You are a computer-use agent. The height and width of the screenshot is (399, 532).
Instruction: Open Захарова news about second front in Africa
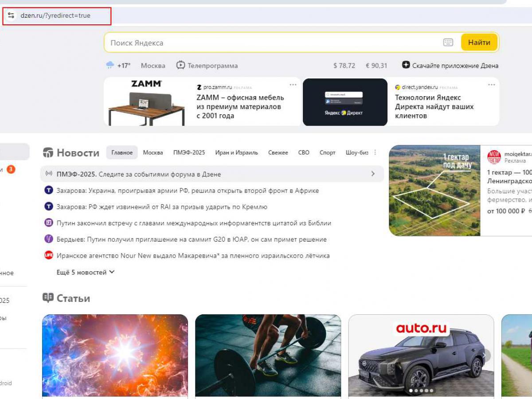tap(188, 191)
